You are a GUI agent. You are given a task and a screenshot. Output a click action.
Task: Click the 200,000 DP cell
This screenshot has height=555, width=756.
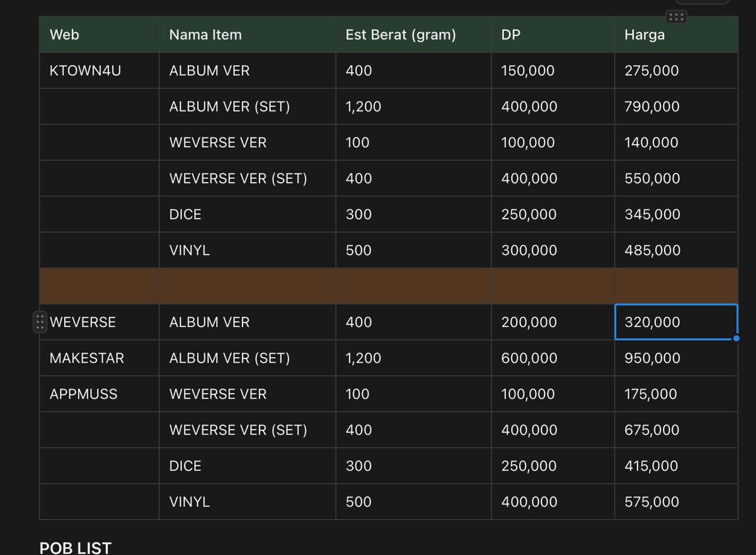coord(553,322)
